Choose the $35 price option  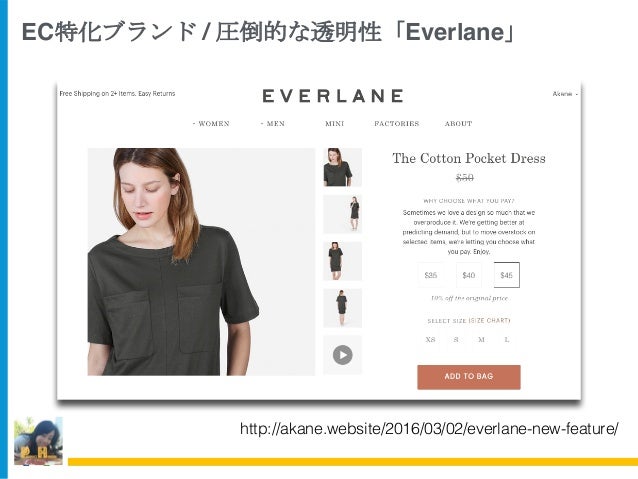click(430, 275)
